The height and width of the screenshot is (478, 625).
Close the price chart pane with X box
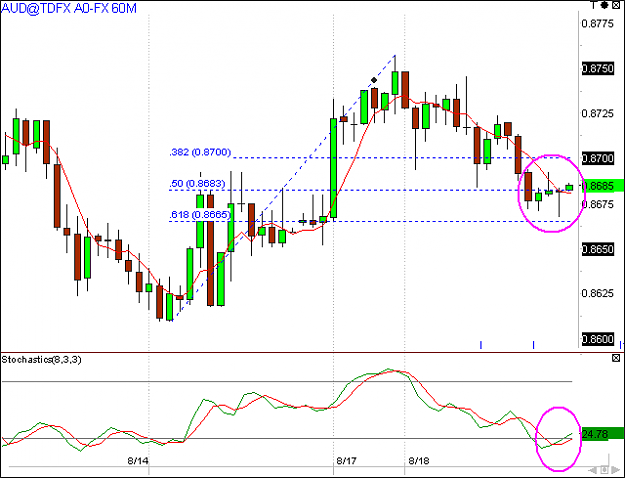point(616,5)
